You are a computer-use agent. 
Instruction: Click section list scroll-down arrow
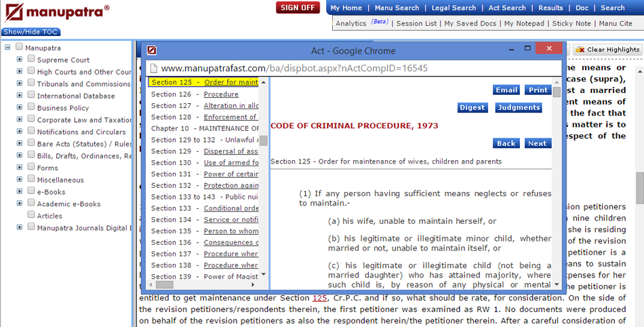click(x=264, y=274)
